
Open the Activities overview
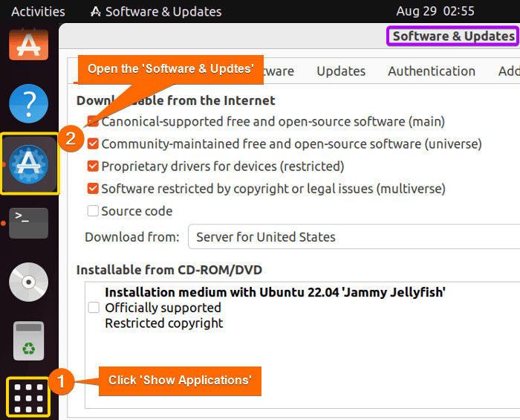[38, 12]
